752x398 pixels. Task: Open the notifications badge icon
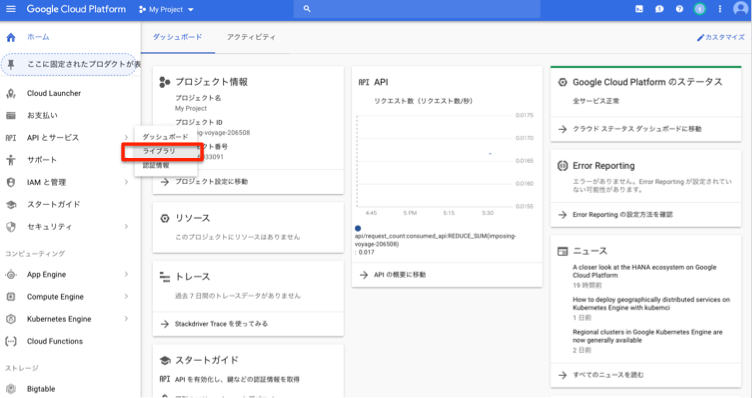pos(700,9)
